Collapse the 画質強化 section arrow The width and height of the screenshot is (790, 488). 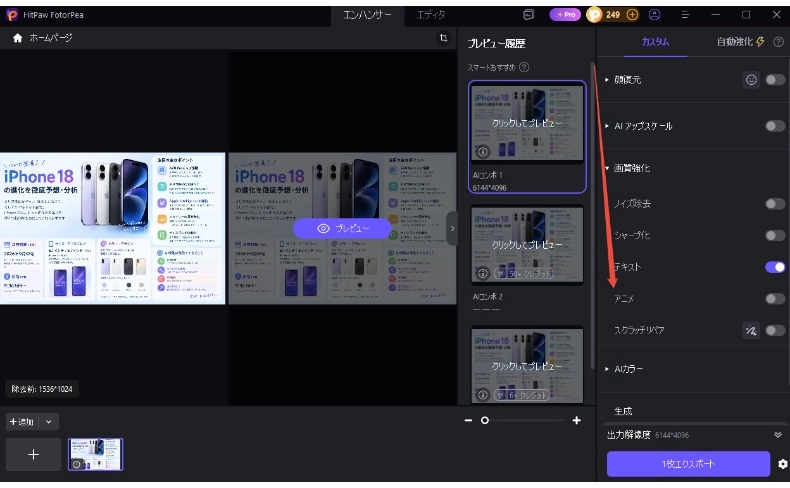coord(607,168)
